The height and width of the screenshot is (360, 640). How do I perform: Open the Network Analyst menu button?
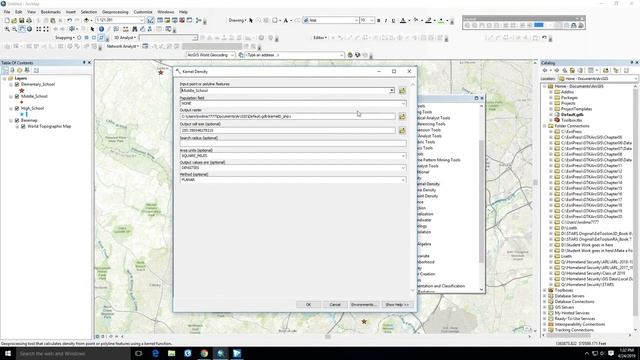(x=122, y=47)
